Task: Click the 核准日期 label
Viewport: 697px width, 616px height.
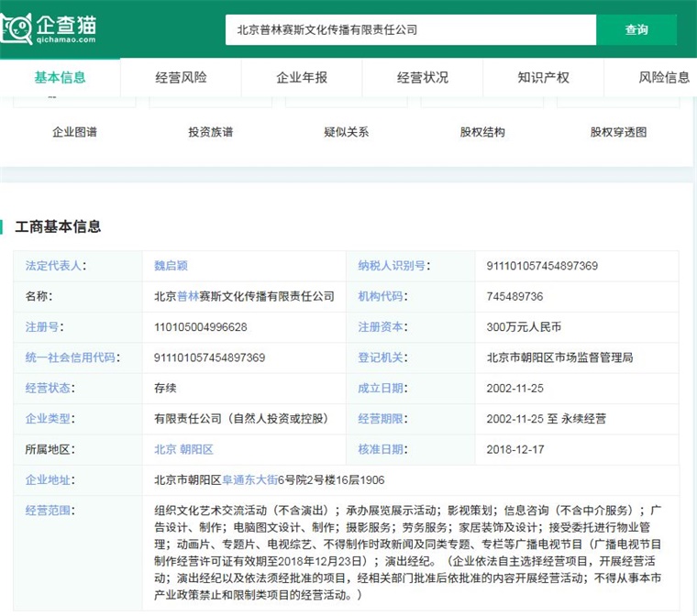Action: point(382,449)
